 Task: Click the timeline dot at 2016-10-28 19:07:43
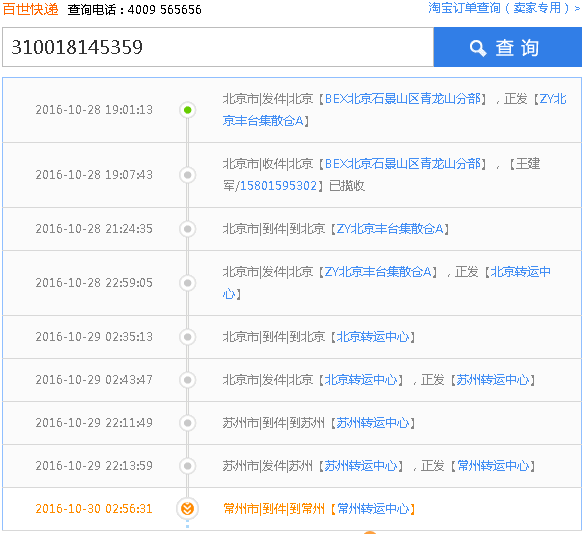pos(188,175)
